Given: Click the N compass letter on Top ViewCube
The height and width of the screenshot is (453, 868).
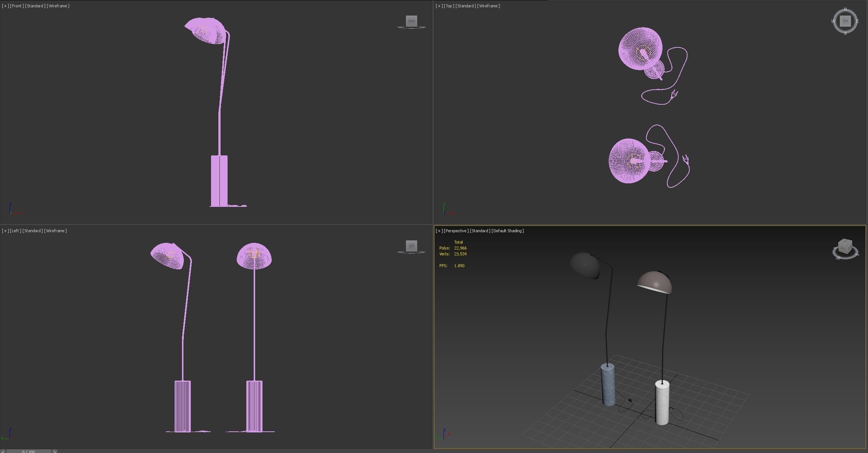Looking at the screenshot, I should pos(845,9).
